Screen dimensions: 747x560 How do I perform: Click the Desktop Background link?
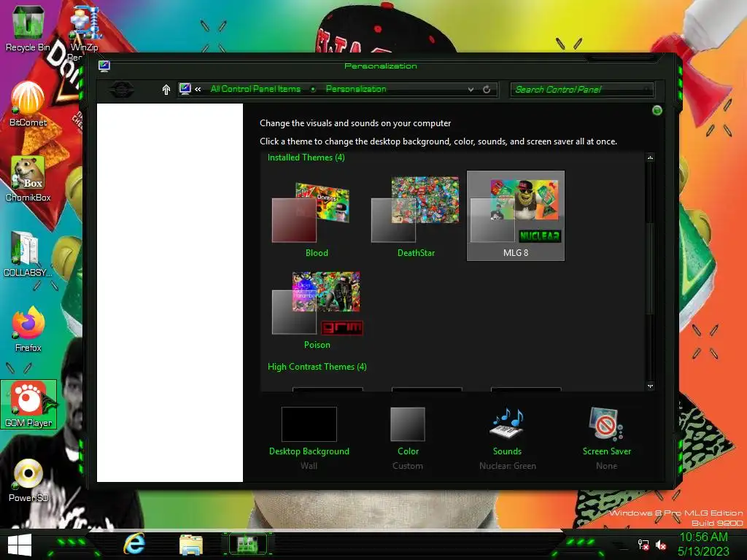pyautogui.click(x=309, y=451)
